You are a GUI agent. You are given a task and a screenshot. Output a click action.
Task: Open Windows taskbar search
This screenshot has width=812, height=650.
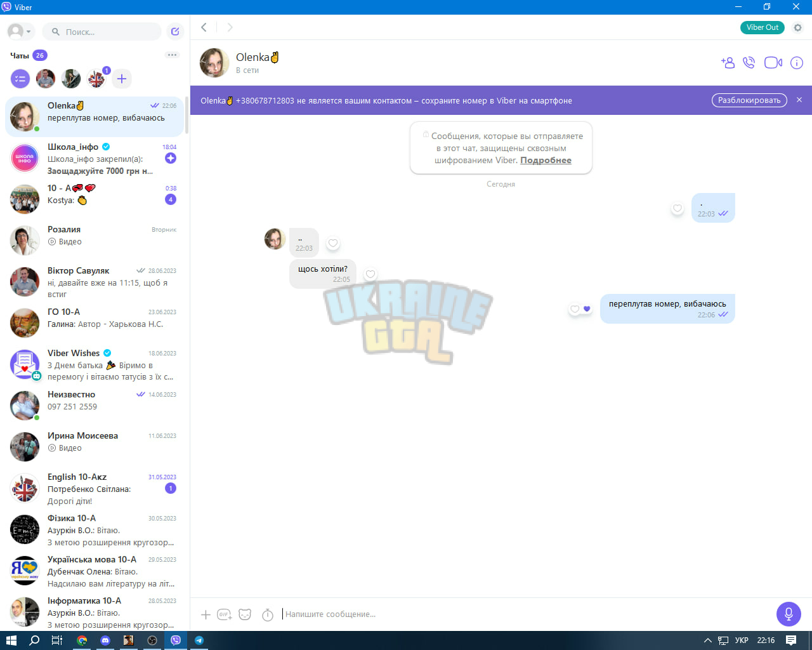(34, 640)
